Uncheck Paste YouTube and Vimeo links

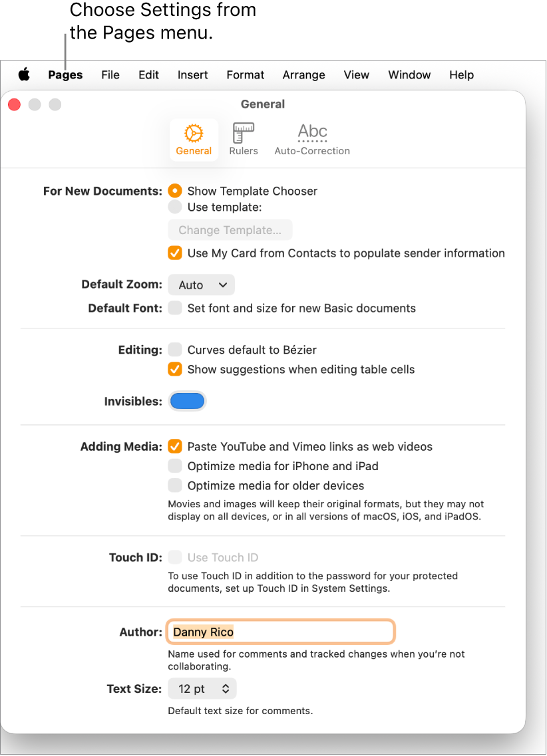174,447
